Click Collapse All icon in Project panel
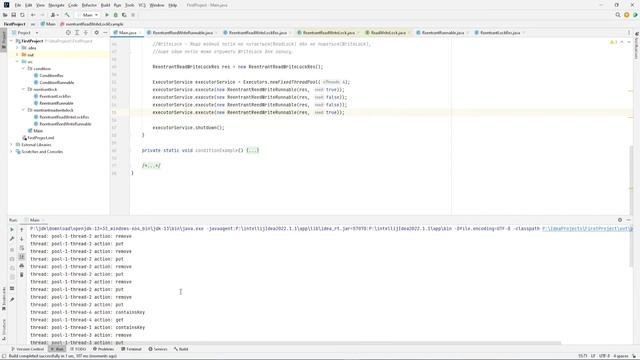Image resolution: width=640 pixels, height=360 pixels. point(86,32)
